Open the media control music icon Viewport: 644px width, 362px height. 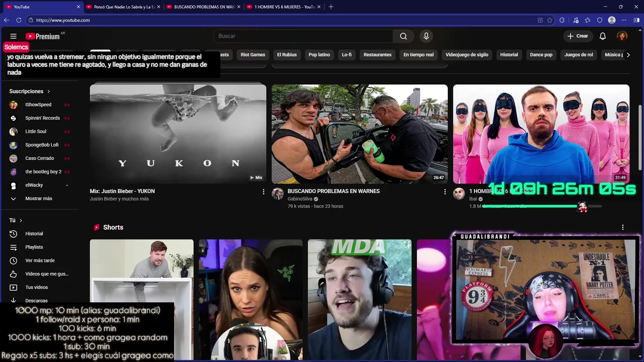click(x=576, y=20)
